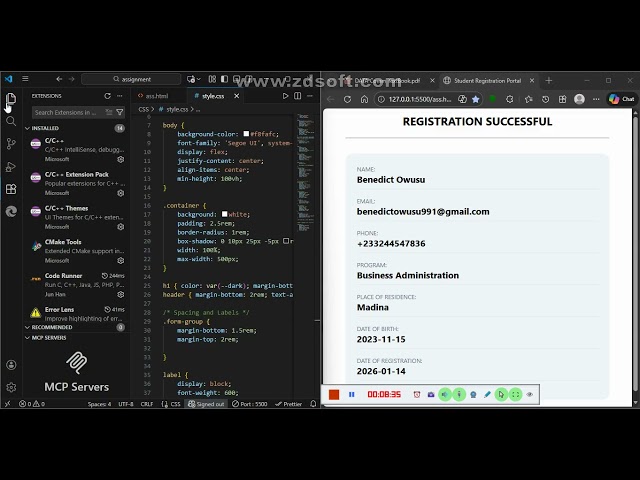
Task: Select the Student Registration Portal browser tab
Action: point(486,80)
